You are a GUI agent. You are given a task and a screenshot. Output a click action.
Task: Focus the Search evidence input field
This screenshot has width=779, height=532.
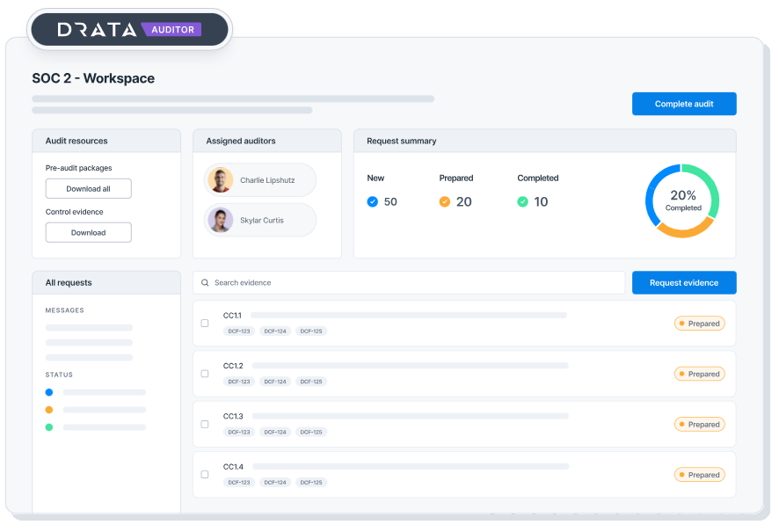pyautogui.click(x=413, y=283)
